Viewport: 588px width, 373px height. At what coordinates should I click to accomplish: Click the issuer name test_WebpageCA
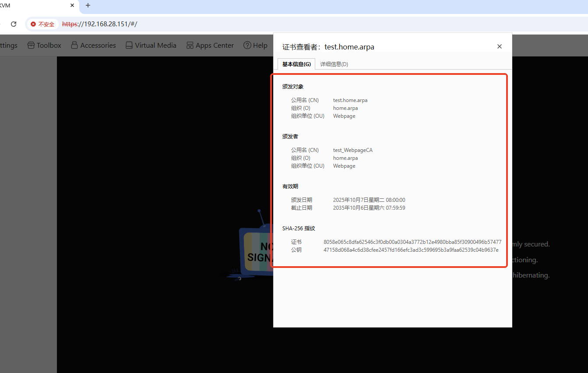pos(352,150)
